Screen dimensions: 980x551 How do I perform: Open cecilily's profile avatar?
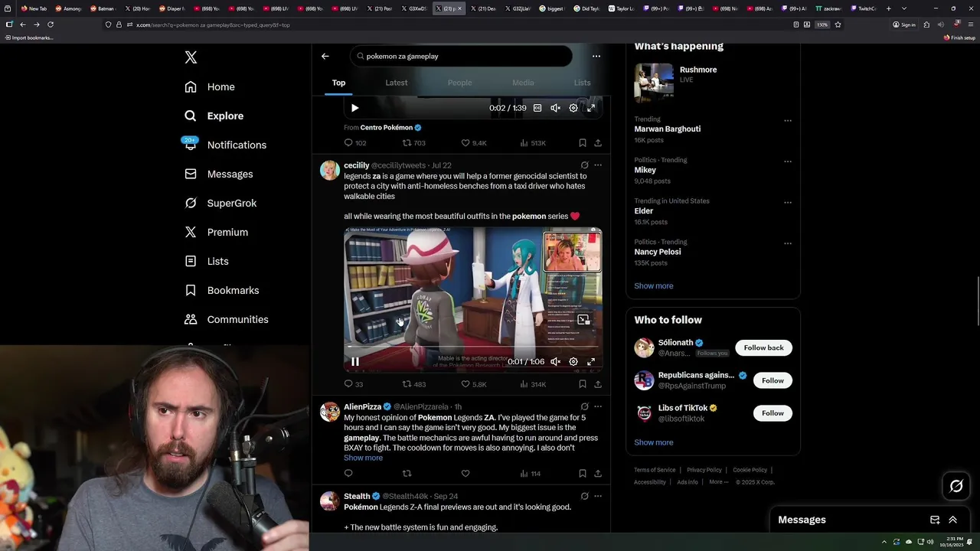point(330,170)
